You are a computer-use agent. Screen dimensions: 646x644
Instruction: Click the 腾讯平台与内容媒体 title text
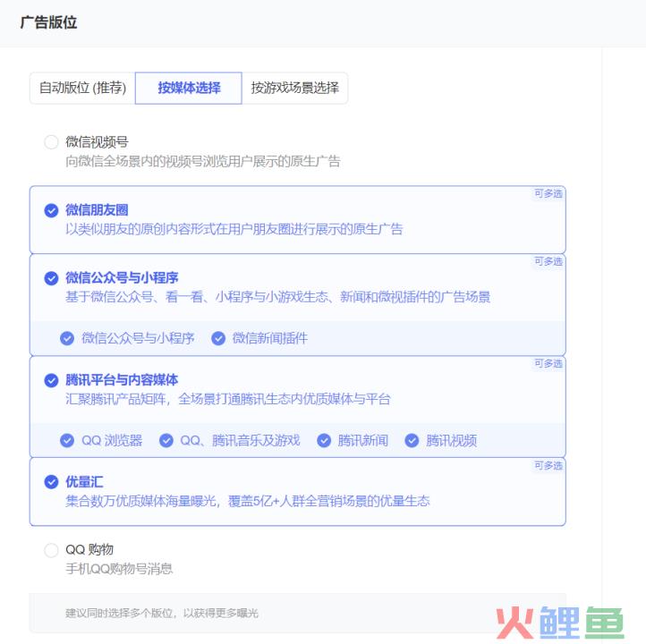[x=122, y=379]
